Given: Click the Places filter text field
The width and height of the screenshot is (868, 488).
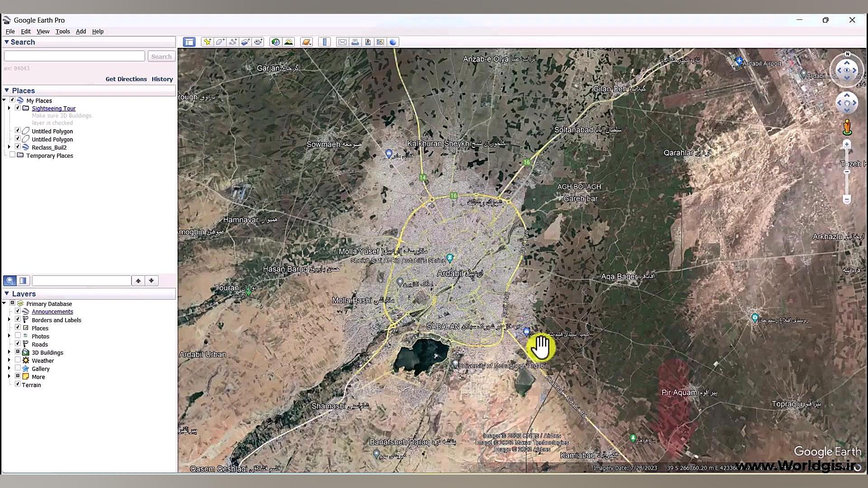Looking at the screenshot, I should pos(81,281).
